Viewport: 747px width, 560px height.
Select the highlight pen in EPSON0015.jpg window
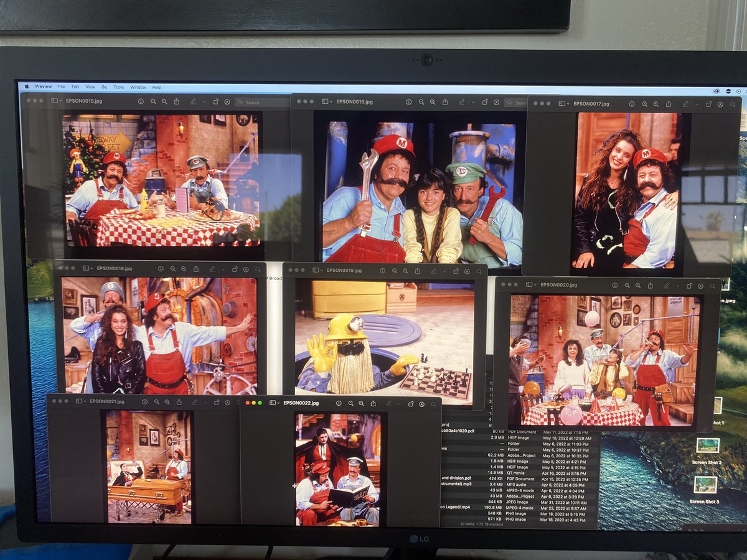click(x=193, y=101)
